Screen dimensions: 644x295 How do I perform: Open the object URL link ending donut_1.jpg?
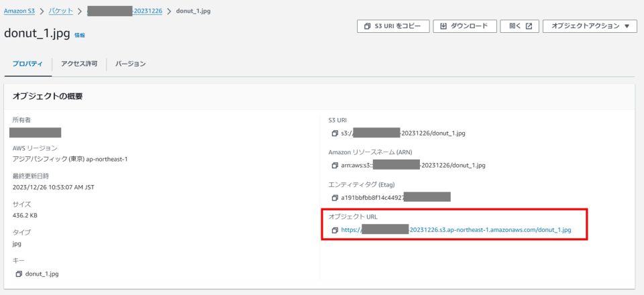tap(456, 230)
